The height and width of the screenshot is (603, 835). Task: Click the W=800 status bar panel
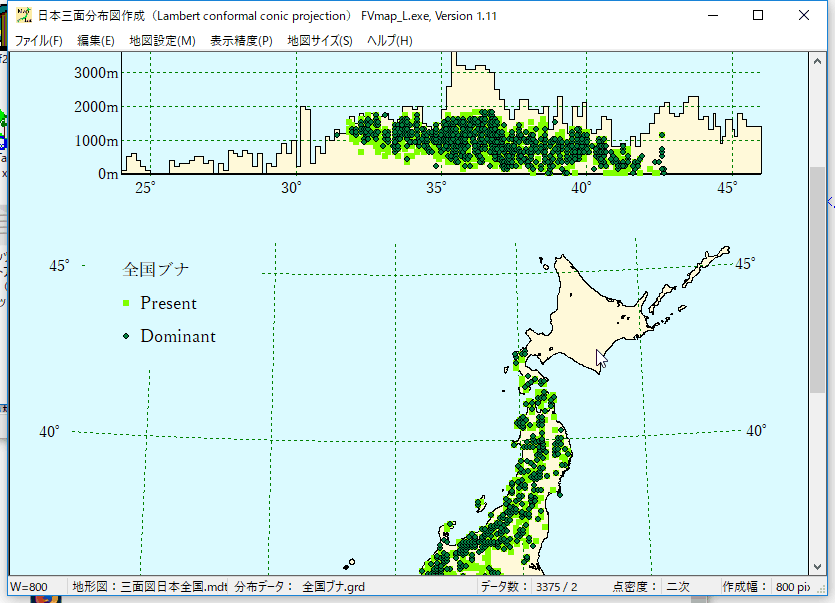coord(32,586)
